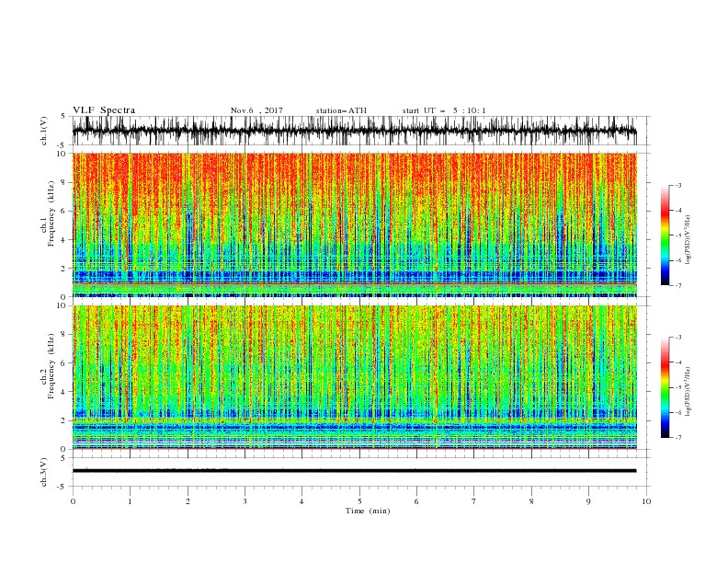Viewport: 728px width, 563px height.
Task: Click the ch.1 waveform trace plot
Action: tap(354, 131)
